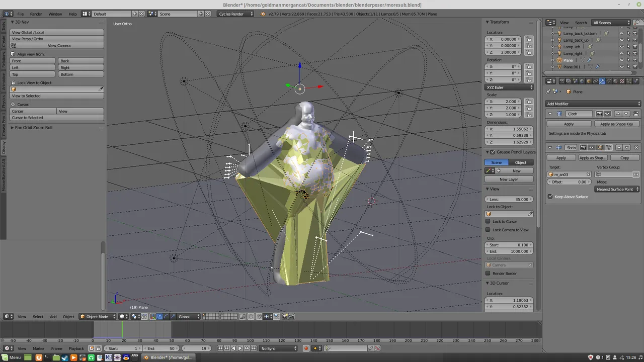Enable the Lock to Cursor checkbox
644x362 pixels.
pyautogui.click(x=488, y=221)
